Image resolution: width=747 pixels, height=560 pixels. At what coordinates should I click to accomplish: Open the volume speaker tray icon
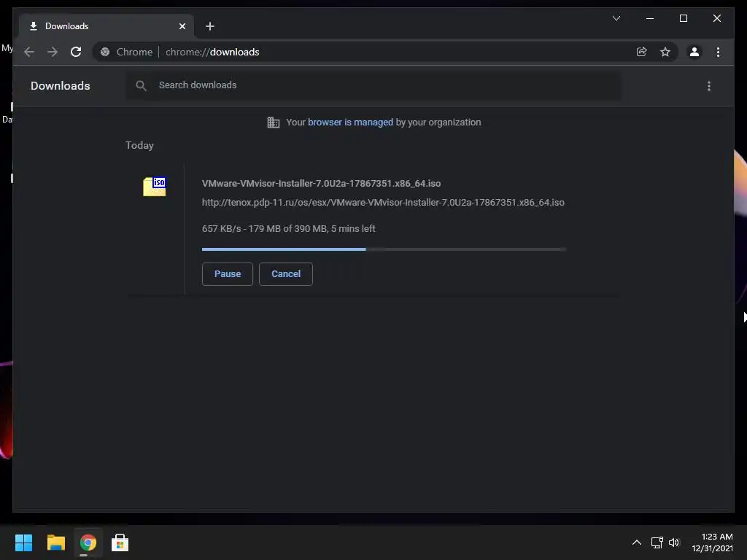674,542
